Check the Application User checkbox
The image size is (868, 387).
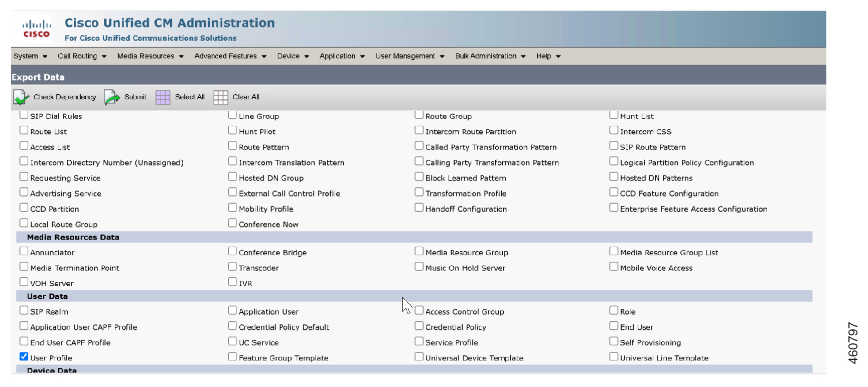pos(232,310)
